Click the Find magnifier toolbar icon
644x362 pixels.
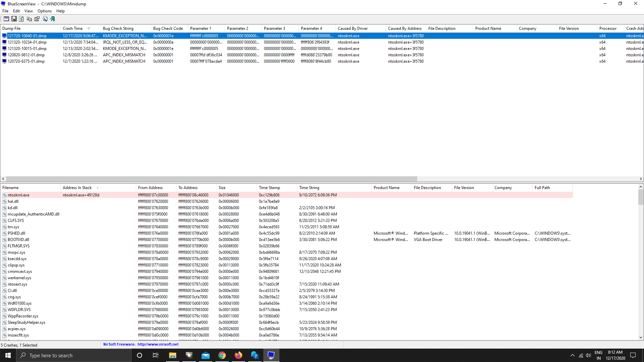tap(45, 19)
